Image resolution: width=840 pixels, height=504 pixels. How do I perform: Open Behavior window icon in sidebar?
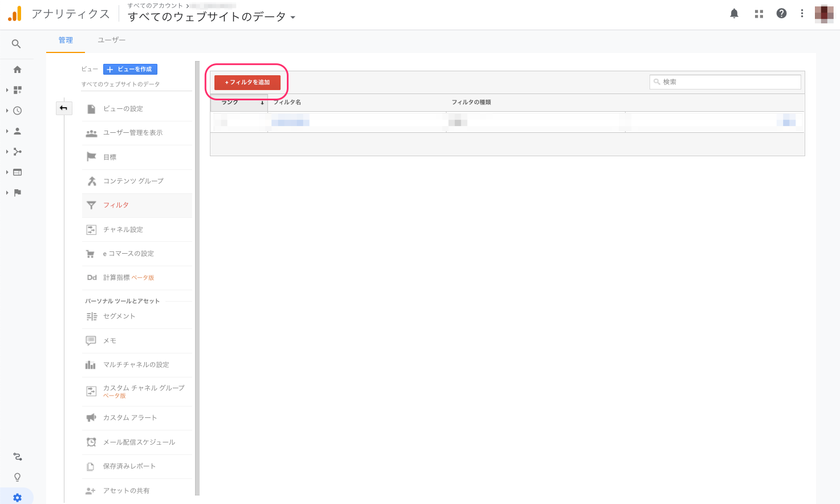[17, 172]
